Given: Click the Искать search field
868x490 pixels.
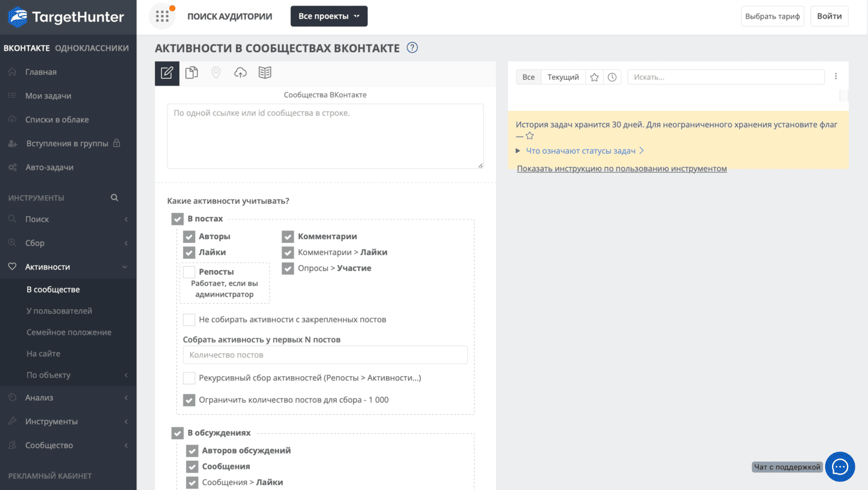Looking at the screenshot, I should 726,77.
